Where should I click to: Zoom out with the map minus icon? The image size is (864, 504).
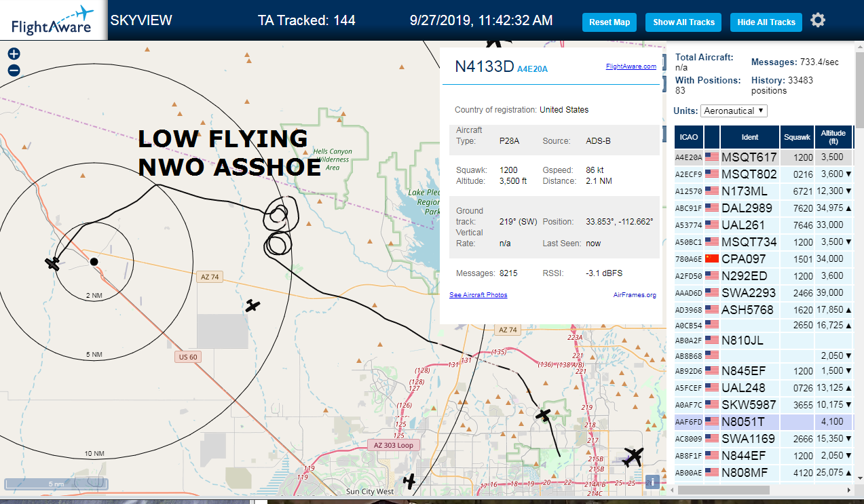point(14,71)
